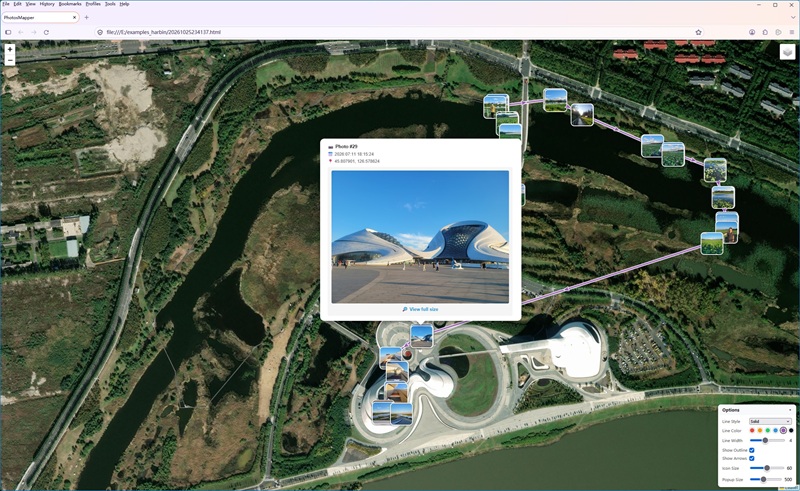
Task: Open the Edit menu
Action: click(17, 4)
